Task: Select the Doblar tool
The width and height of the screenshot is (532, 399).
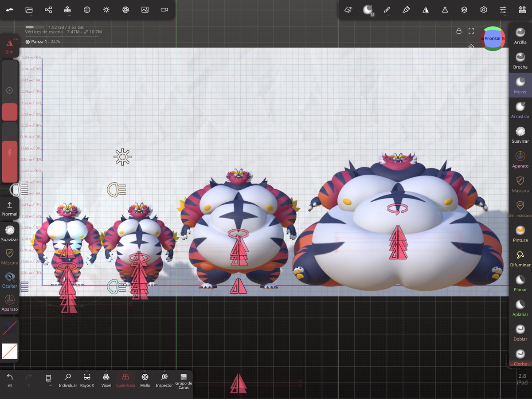Action: click(x=520, y=333)
